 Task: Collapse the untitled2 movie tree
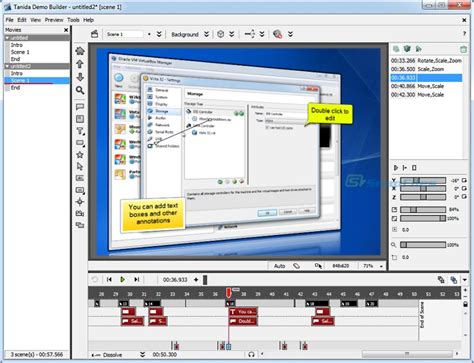tap(7, 66)
